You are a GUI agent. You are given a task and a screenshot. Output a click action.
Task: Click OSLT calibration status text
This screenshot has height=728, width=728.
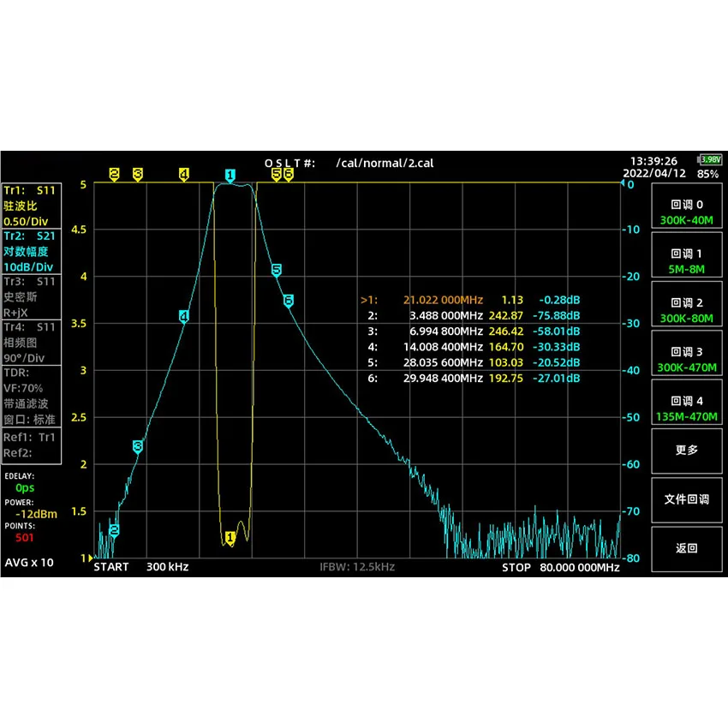coord(289,164)
